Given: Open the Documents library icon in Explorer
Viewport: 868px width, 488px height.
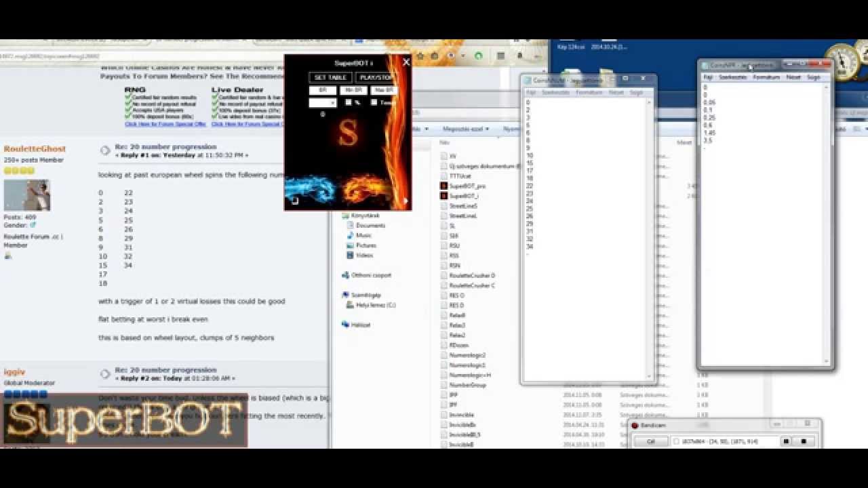Looking at the screenshot, I should click(350, 226).
